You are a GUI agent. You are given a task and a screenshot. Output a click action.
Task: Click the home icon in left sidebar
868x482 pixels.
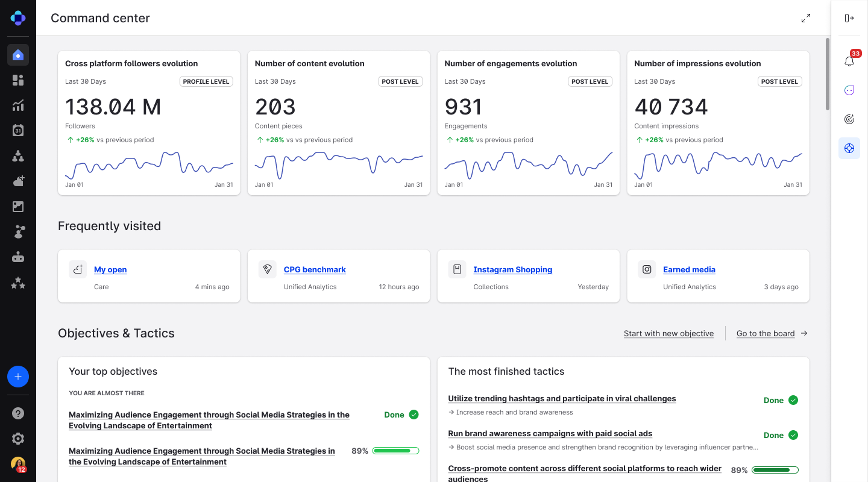click(x=18, y=55)
